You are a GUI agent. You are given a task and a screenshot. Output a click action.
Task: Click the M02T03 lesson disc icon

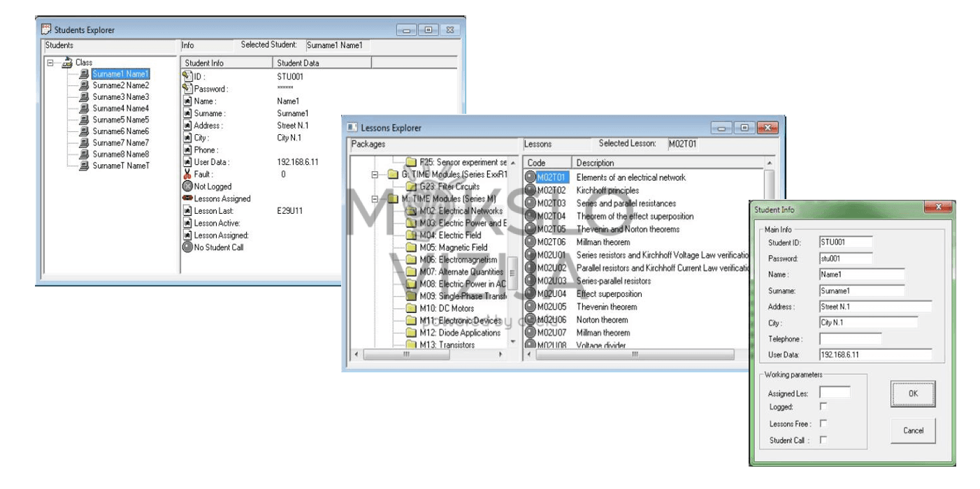531,203
